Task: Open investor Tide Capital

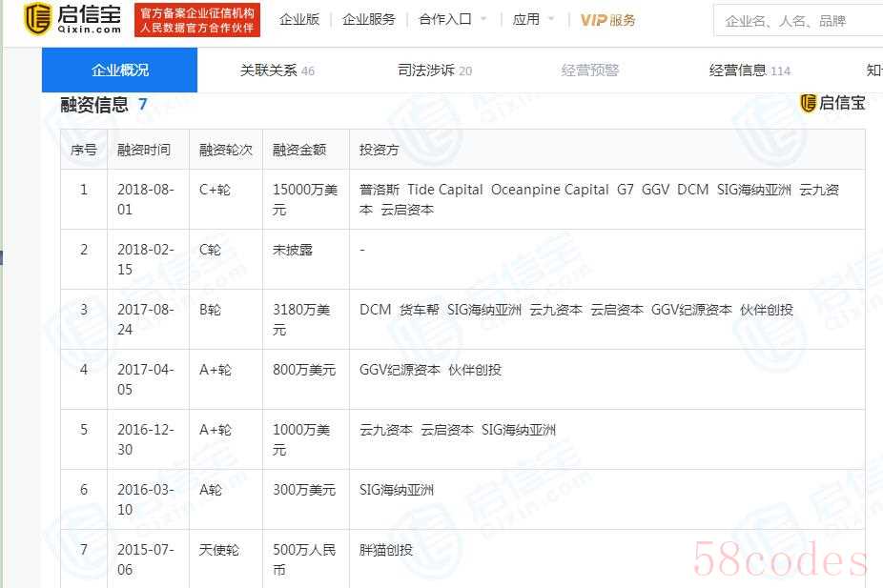Action: pyautogui.click(x=445, y=190)
